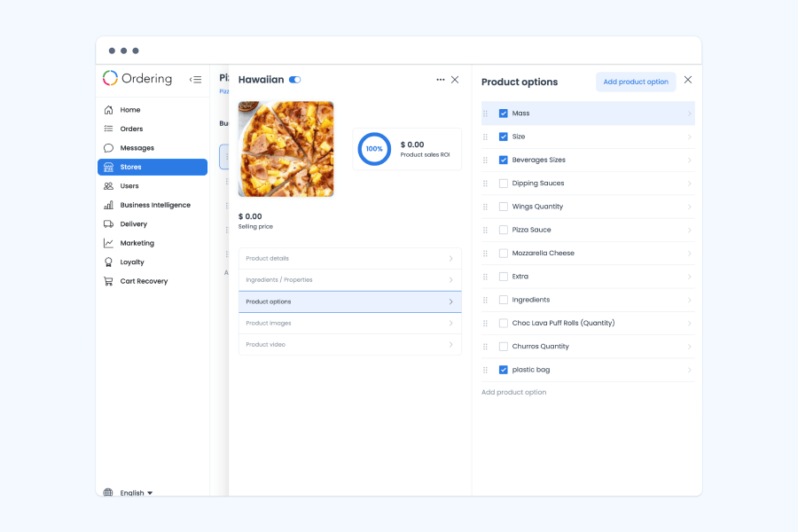Click the Add product option link below the list
The height and width of the screenshot is (532, 798).
click(513, 391)
